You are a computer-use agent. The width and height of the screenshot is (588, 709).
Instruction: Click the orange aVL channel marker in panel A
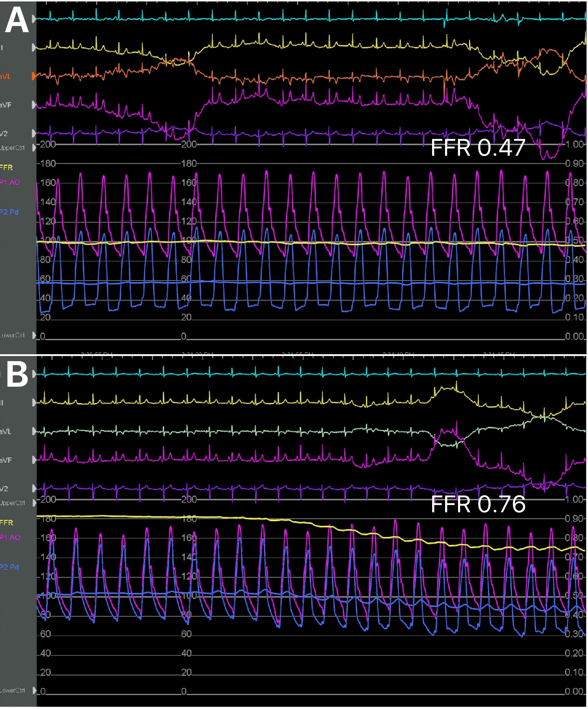click(x=34, y=76)
